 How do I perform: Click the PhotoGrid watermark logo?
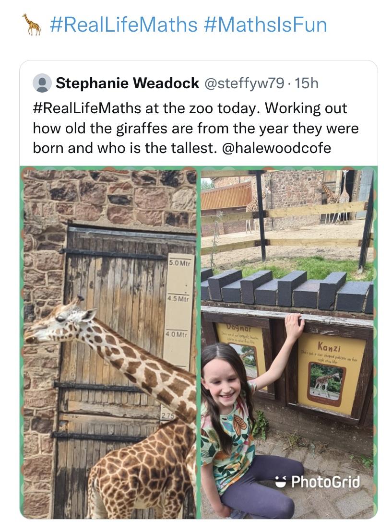pyautogui.click(x=318, y=481)
